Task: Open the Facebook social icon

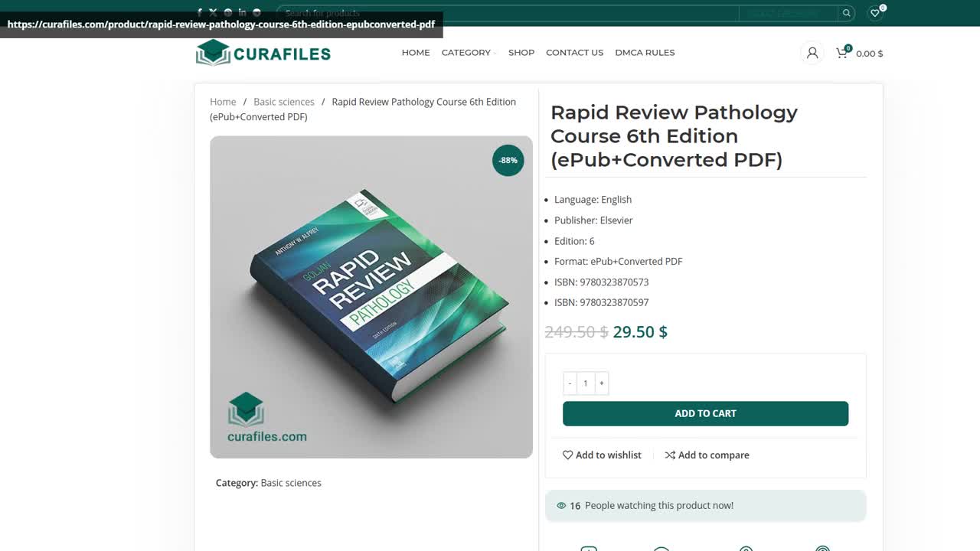Action: click(200, 12)
